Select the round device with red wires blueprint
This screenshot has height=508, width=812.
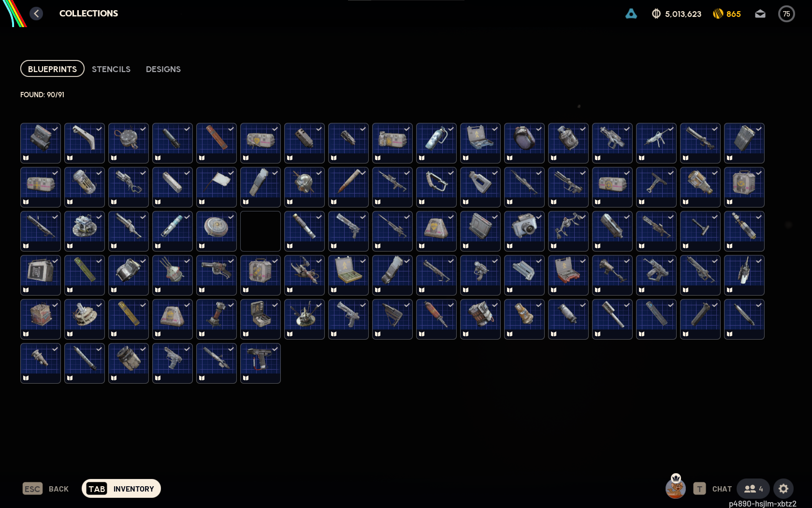[129, 143]
